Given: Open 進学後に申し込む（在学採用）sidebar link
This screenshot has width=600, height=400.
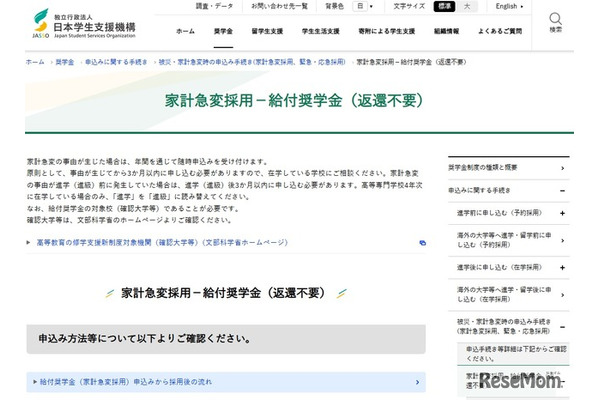Looking at the screenshot, I should coord(499,267).
